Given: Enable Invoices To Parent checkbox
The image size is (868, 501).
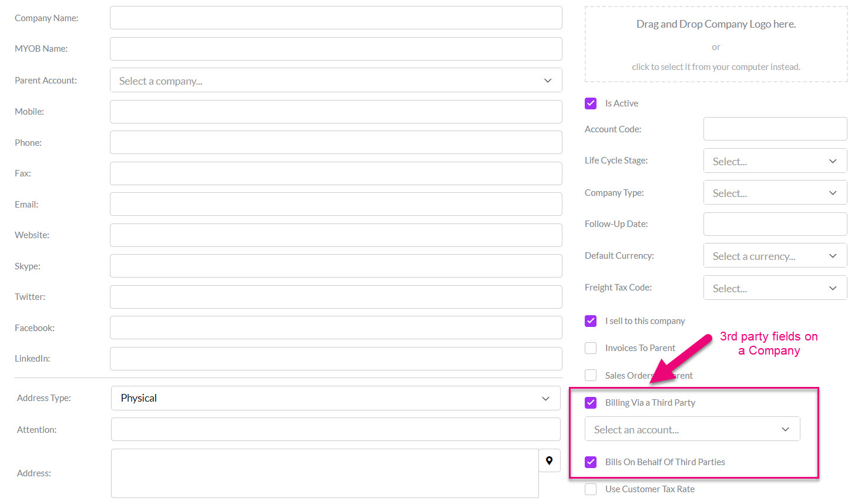Looking at the screenshot, I should click(591, 348).
